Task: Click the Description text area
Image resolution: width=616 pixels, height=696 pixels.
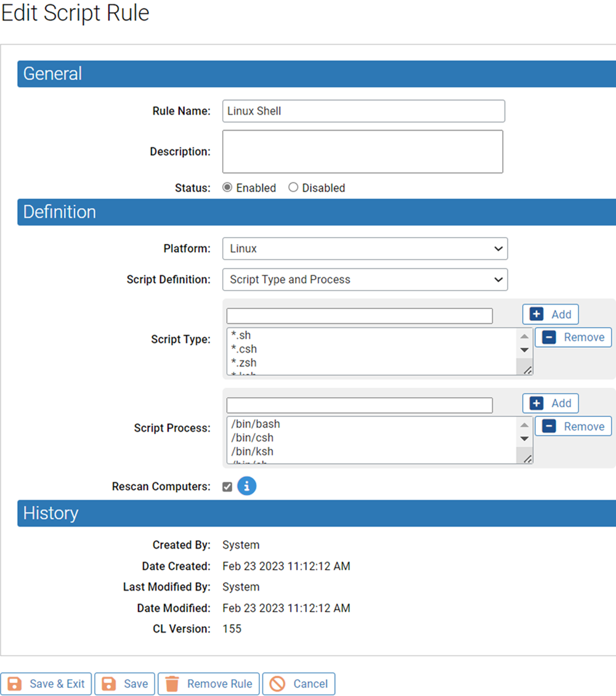Action: pos(362,152)
